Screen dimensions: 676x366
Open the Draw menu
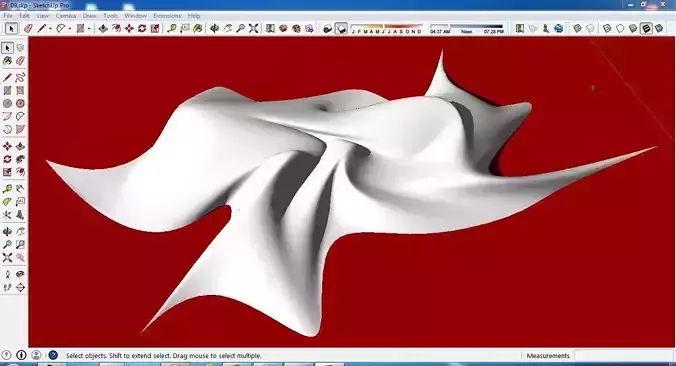[x=89, y=16]
